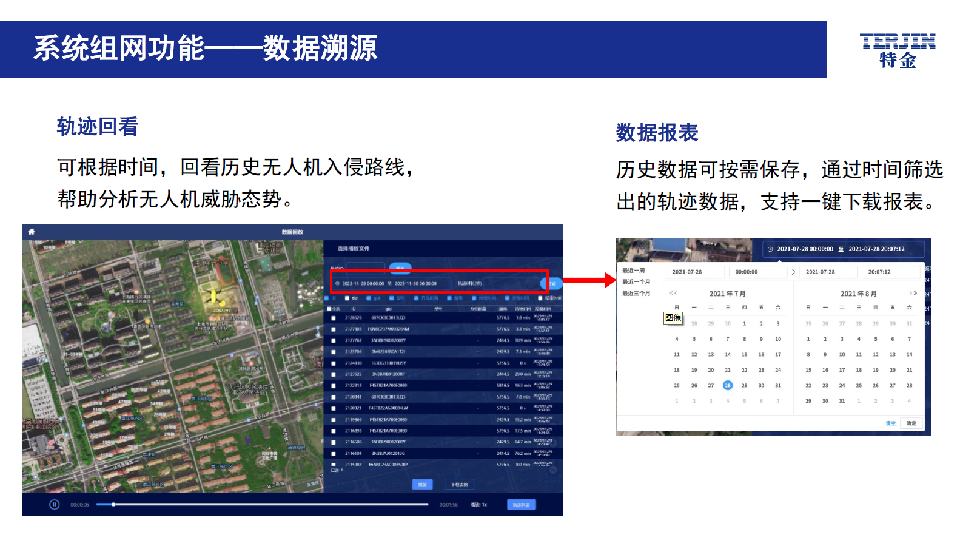Go to previous year with double-left arrow
This screenshot has width=980, height=552.
[671, 293]
